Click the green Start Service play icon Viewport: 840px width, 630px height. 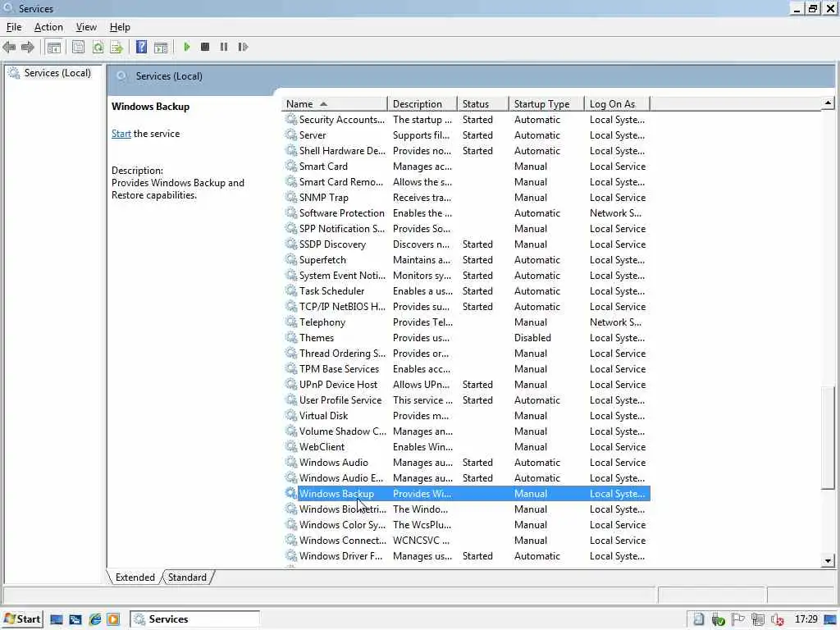click(x=186, y=47)
